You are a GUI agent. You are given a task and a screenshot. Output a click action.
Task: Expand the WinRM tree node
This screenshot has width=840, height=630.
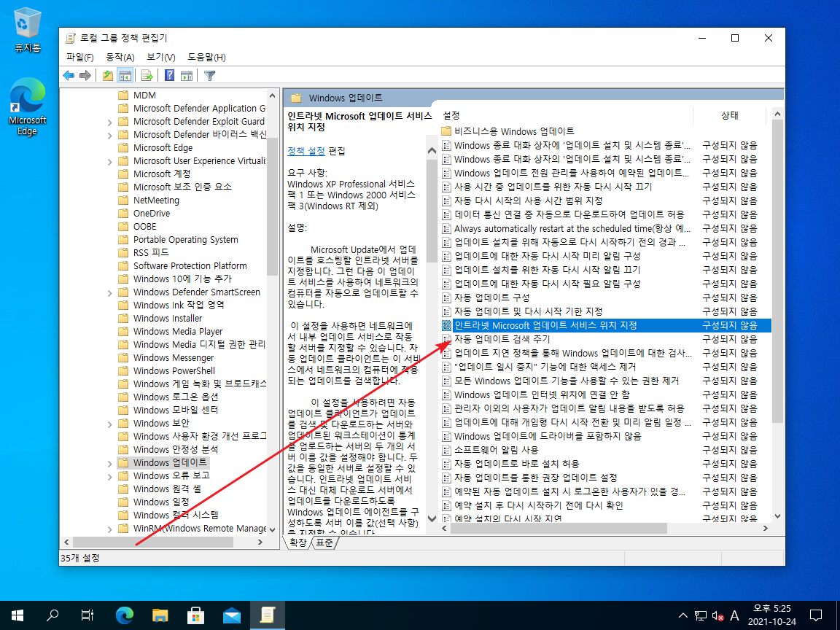[110, 529]
